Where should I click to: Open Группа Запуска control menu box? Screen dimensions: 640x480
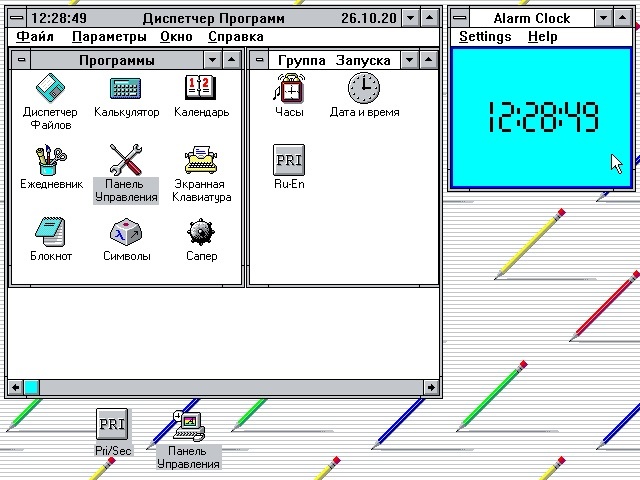coord(259,60)
